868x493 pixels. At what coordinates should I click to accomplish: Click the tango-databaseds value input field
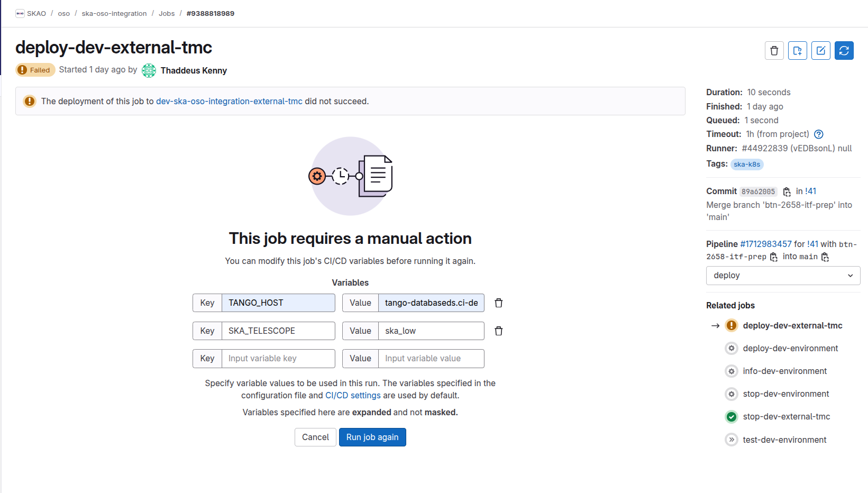[x=431, y=303]
